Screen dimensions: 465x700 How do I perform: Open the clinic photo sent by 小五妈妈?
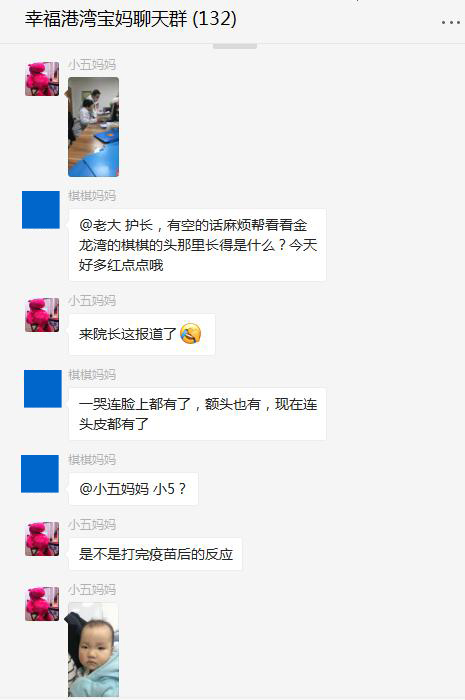(93, 127)
